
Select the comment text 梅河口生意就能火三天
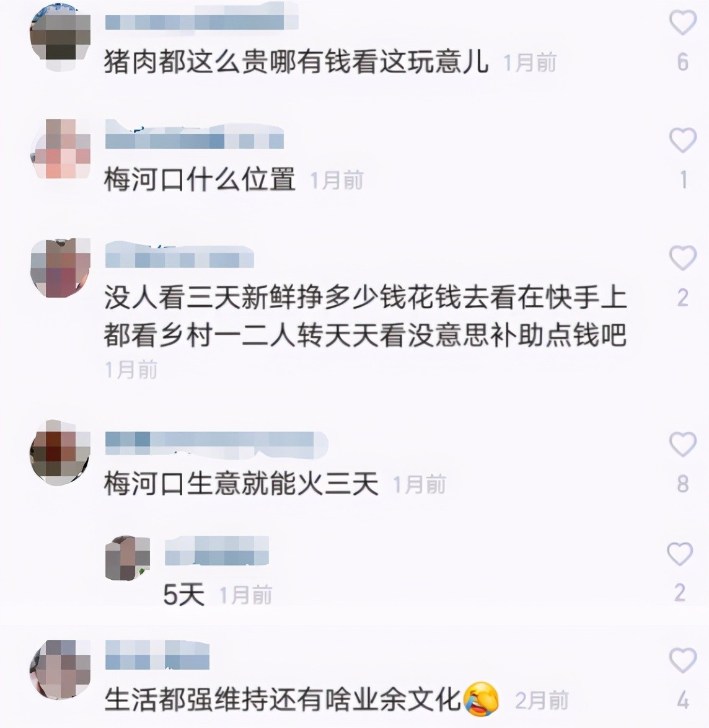pyautogui.click(x=241, y=484)
